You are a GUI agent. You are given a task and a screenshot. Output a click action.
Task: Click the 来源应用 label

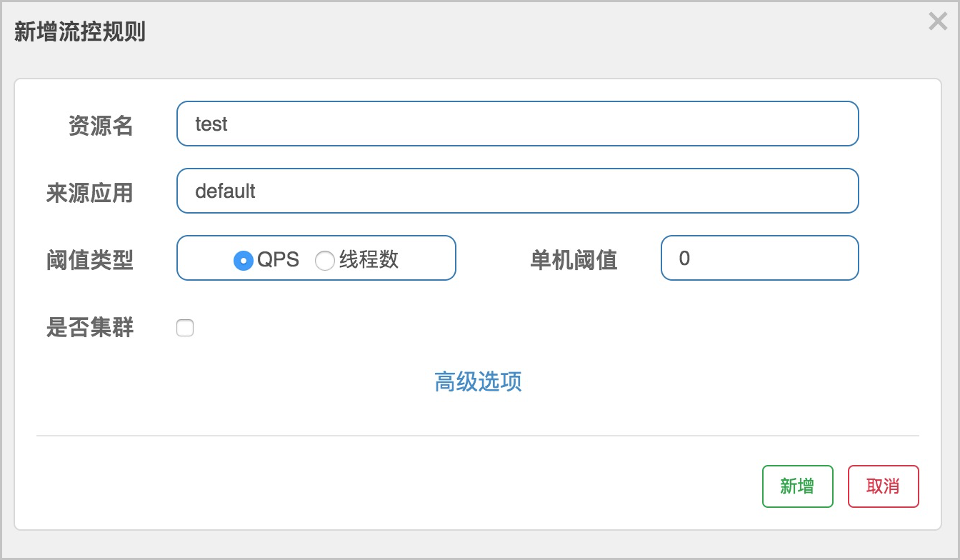pos(90,193)
